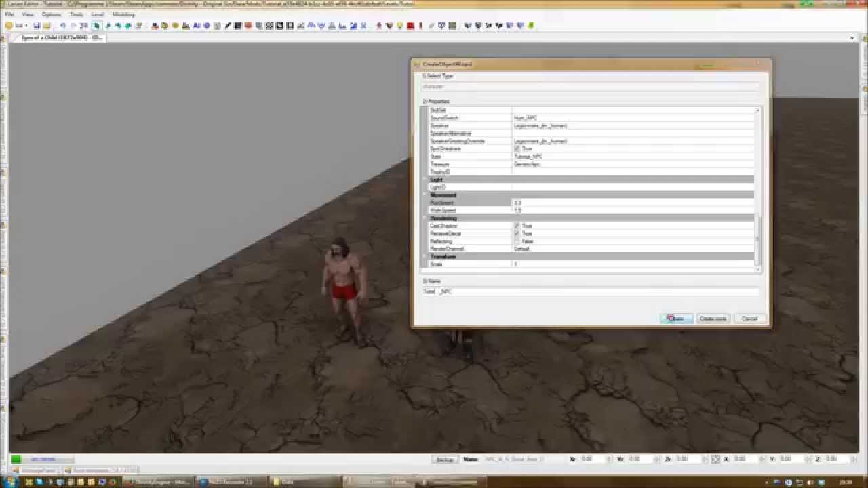Collapse the Rendering category
Viewport: 868px width, 488px height.
(426, 218)
